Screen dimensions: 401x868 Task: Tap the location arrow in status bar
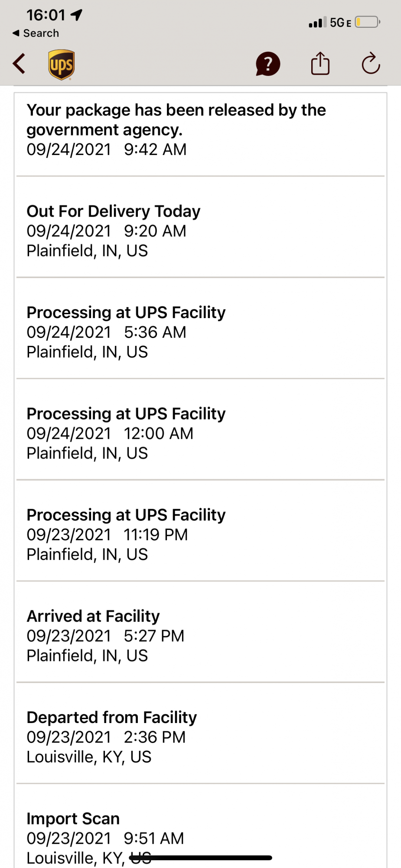pyautogui.click(x=77, y=16)
